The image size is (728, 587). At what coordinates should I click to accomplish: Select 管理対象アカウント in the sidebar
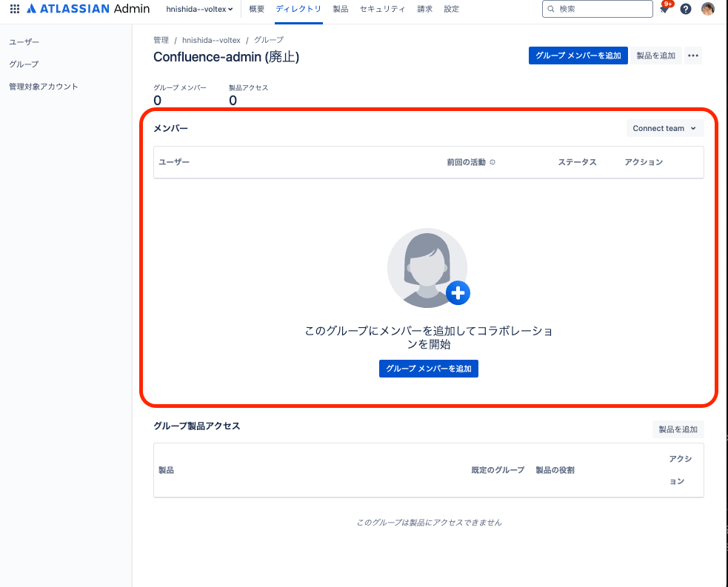[43, 86]
